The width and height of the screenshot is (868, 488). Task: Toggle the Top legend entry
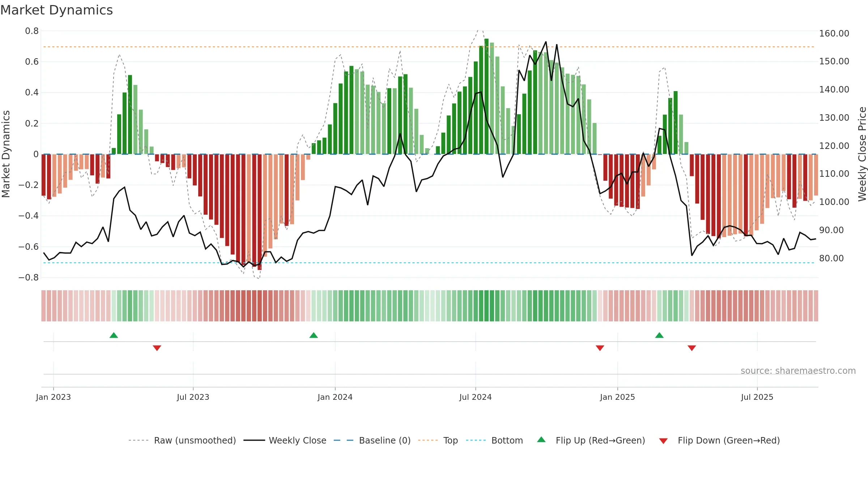pos(438,440)
